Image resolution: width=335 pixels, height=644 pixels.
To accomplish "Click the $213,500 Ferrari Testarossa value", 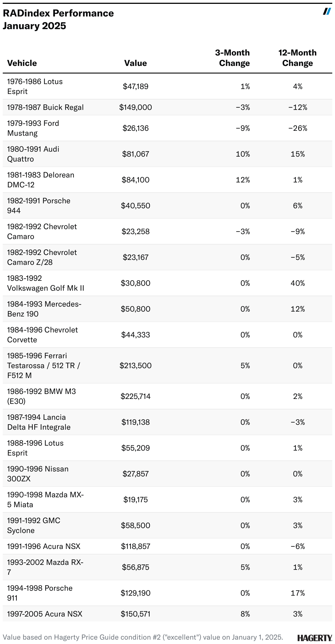I will pos(135,366).
